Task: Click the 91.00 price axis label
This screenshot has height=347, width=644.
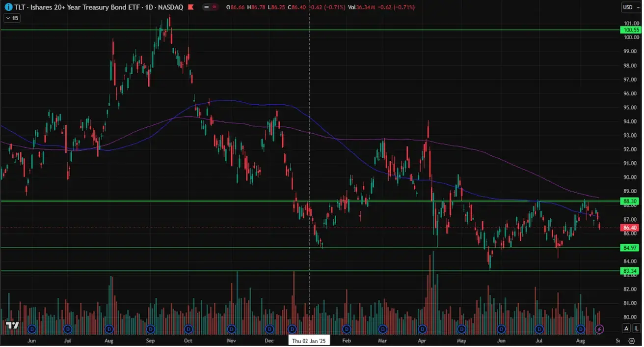Action: tap(630, 163)
